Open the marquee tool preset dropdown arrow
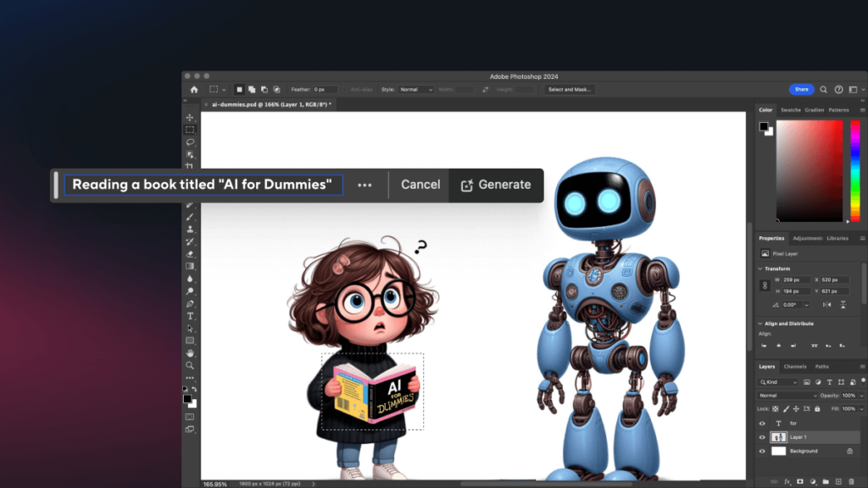The image size is (868, 488). 224,90
